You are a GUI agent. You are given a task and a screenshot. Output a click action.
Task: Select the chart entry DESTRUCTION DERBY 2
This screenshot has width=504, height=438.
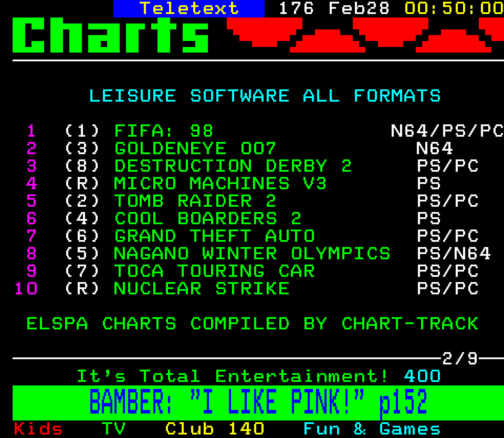click(x=233, y=166)
